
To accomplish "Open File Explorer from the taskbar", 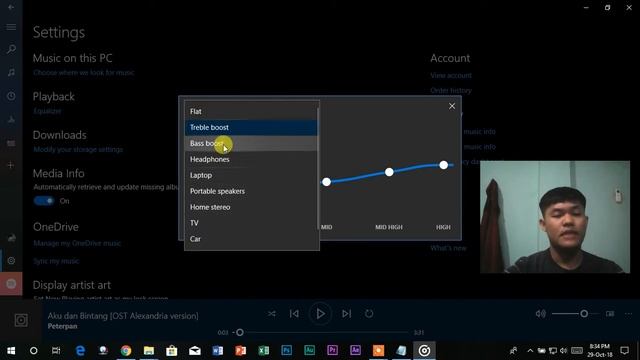I will coord(149,351).
